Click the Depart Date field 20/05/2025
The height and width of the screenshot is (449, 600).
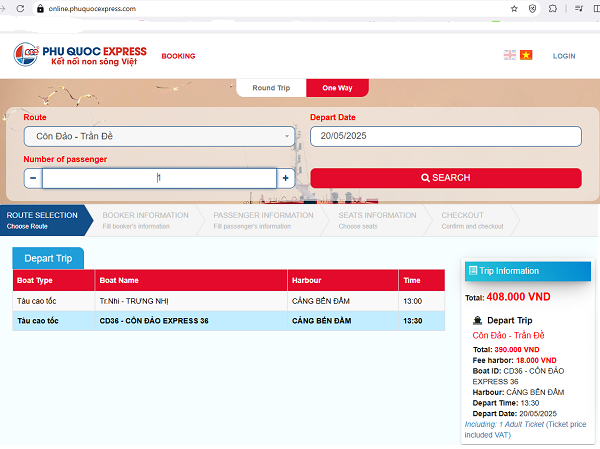pos(446,136)
